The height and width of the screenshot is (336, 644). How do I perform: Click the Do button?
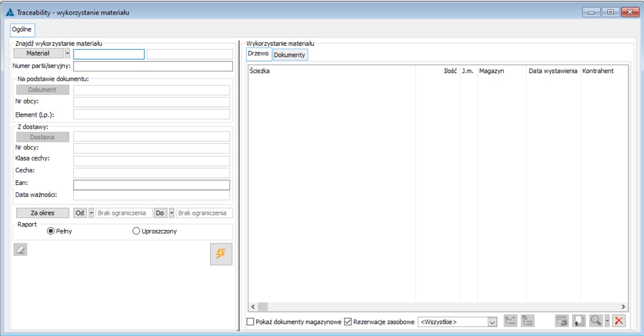pyautogui.click(x=161, y=213)
